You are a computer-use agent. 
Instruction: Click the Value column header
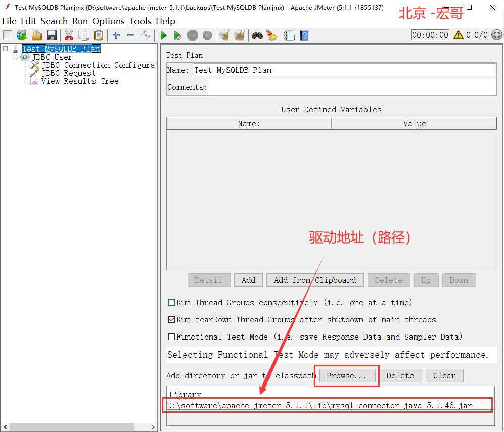(415, 124)
